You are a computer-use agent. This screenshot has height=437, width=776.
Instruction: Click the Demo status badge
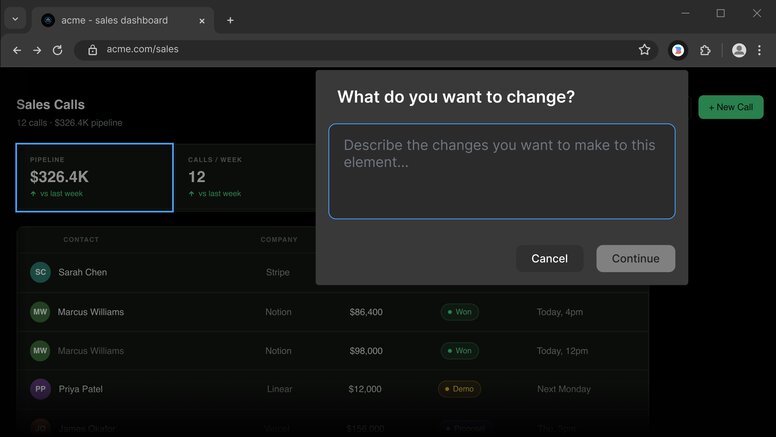(459, 389)
